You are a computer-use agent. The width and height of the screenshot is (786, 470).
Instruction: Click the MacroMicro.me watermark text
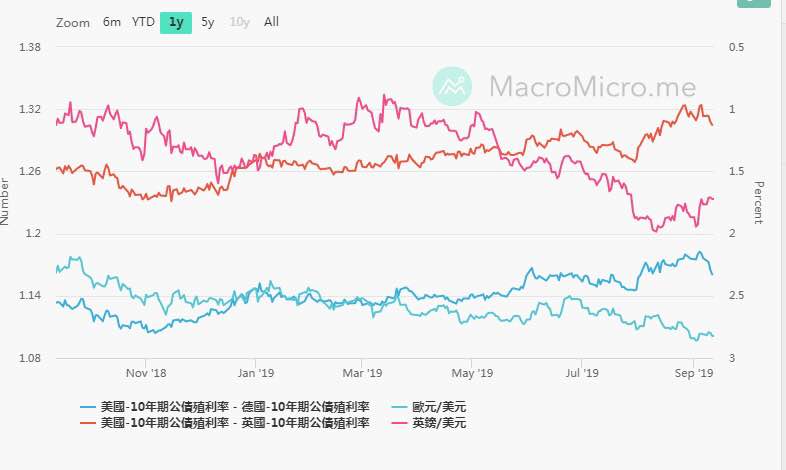tap(593, 87)
